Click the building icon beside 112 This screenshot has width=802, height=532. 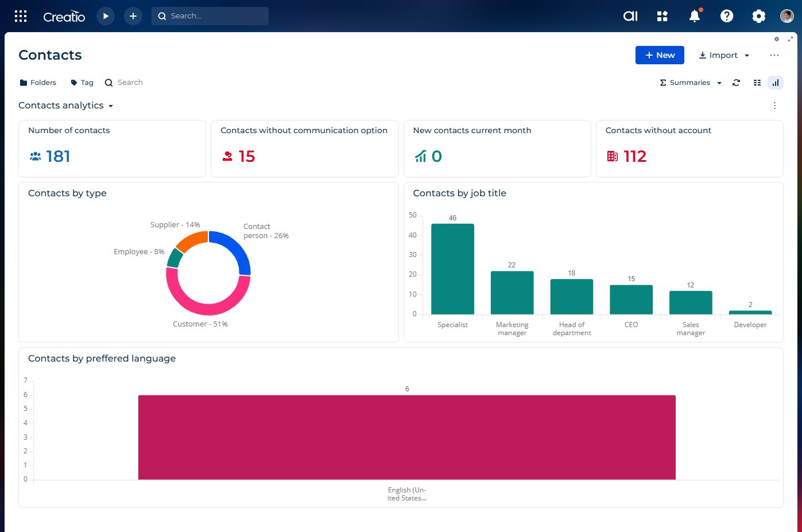613,156
